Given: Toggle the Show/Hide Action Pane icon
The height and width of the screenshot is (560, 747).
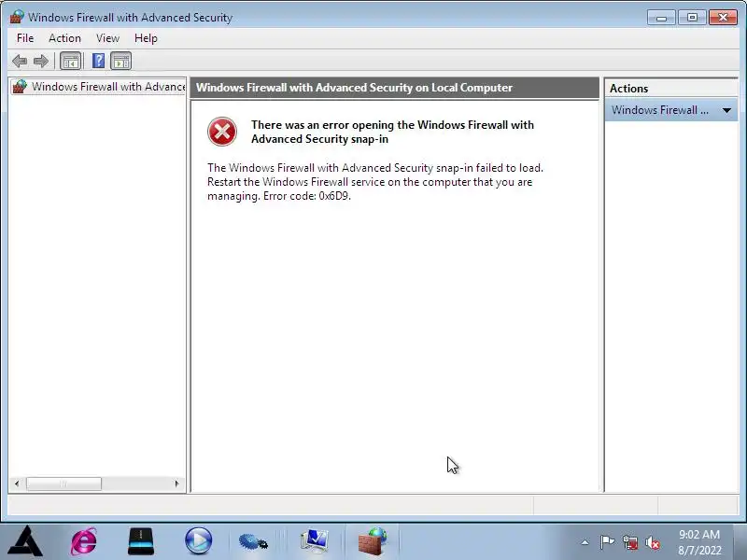Looking at the screenshot, I should (121, 61).
